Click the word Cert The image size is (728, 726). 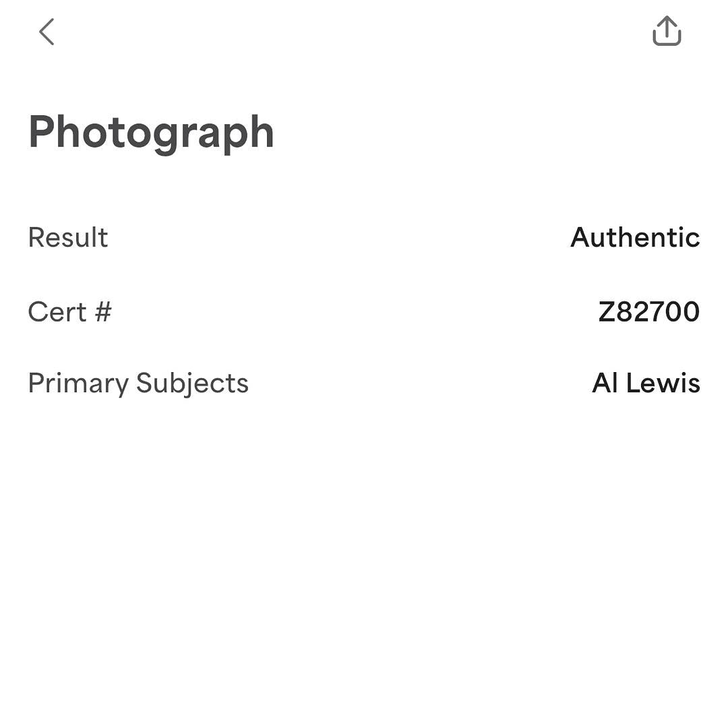coord(57,311)
